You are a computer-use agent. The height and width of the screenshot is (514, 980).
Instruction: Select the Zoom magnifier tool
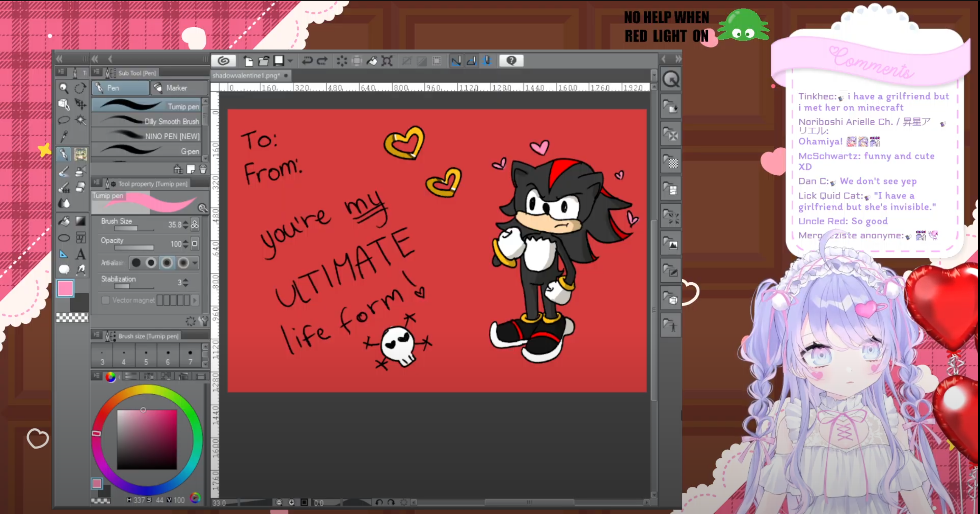63,88
